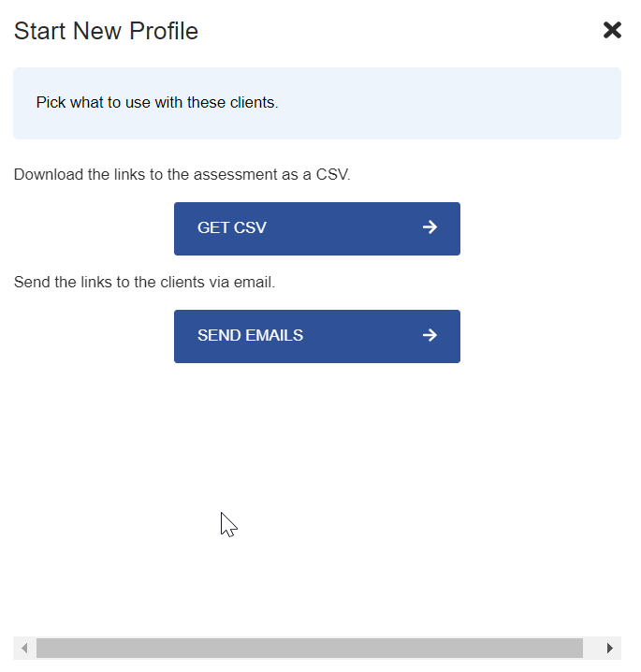This screenshot has width=641, height=672.
Task: Click the 'Send the links to the clients' text
Action: [144, 282]
